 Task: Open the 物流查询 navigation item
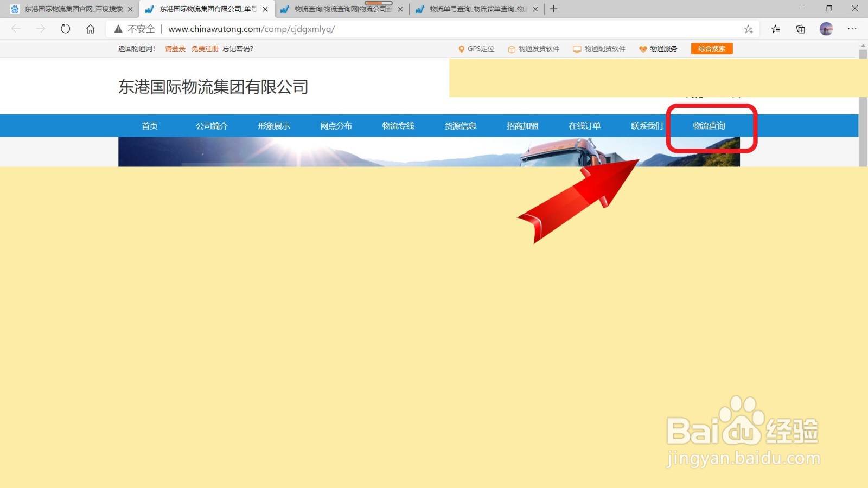(709, 126)
